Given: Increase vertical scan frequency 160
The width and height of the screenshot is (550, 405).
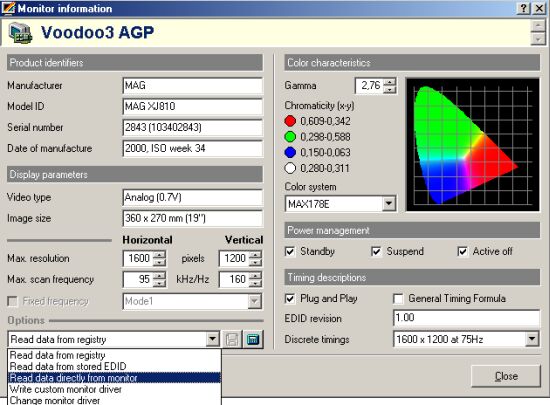Looking at the screenshot, I should [x=256, y=276].
